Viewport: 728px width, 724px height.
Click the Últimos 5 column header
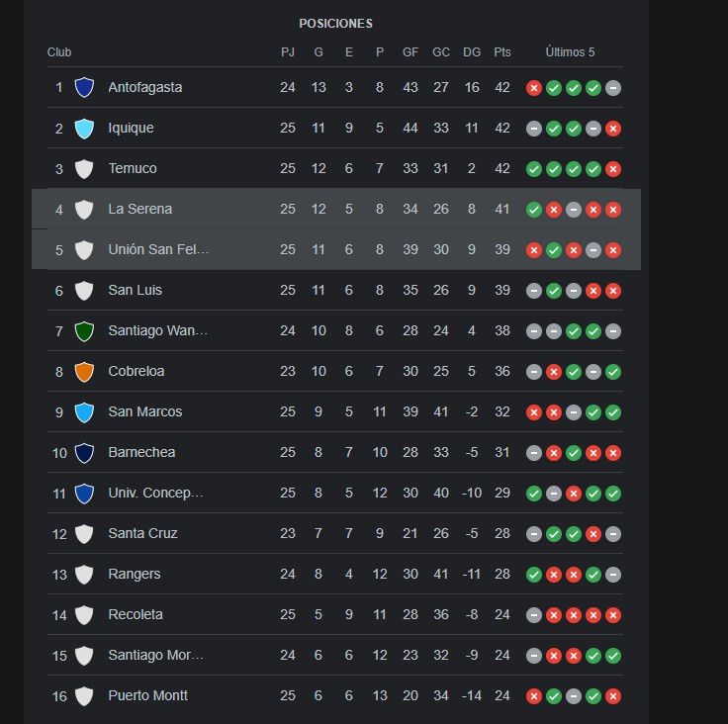pos(570,52)
